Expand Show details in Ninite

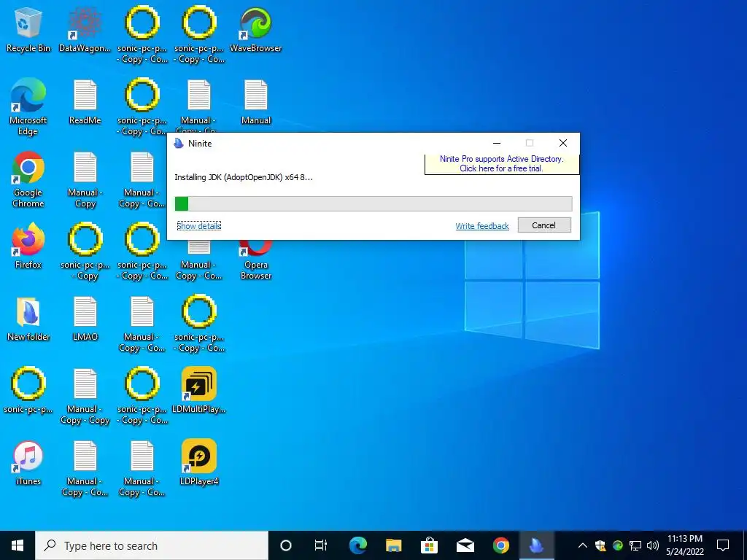[x=198, y=226]
